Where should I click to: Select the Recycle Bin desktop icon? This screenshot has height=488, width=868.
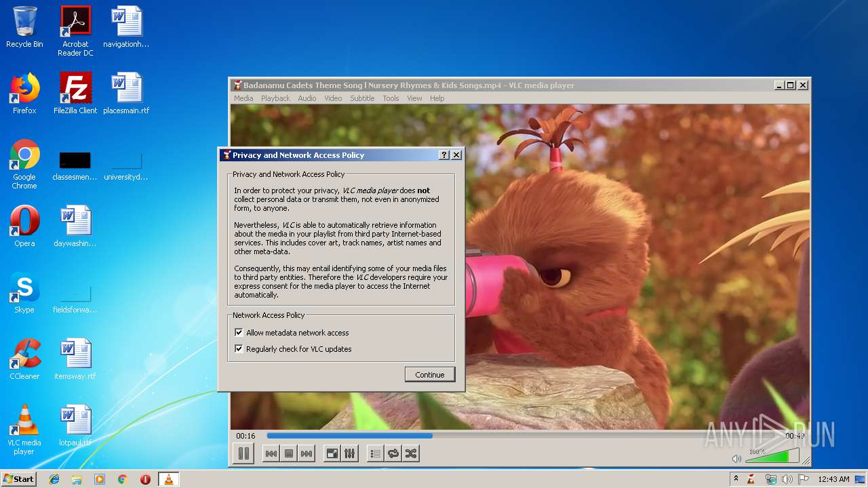click(24, 27)
